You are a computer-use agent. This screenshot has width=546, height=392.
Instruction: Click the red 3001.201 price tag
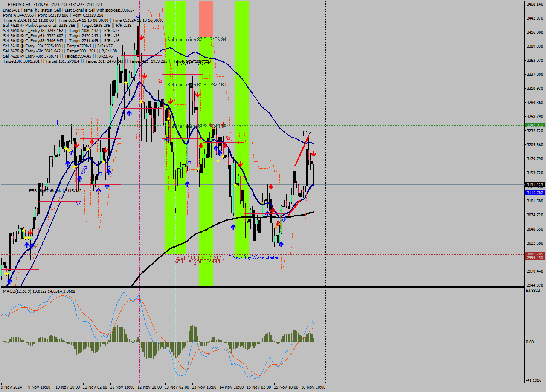click(534, 254)
